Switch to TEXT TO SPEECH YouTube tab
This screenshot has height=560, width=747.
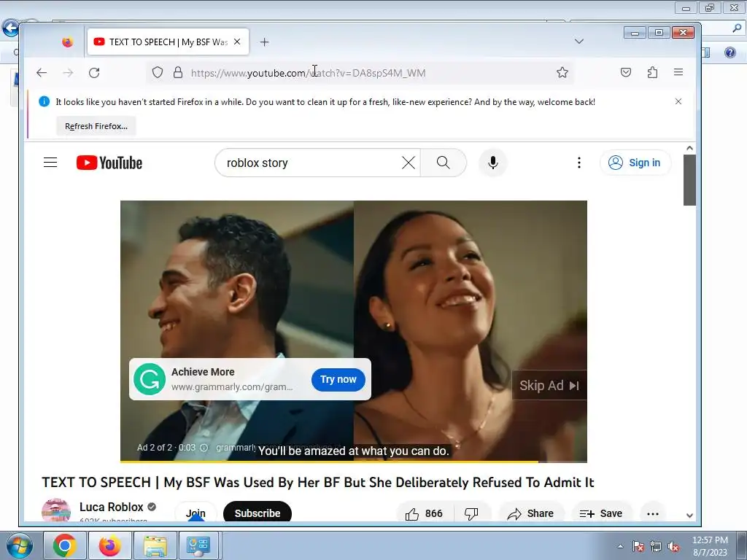point(168,42)
